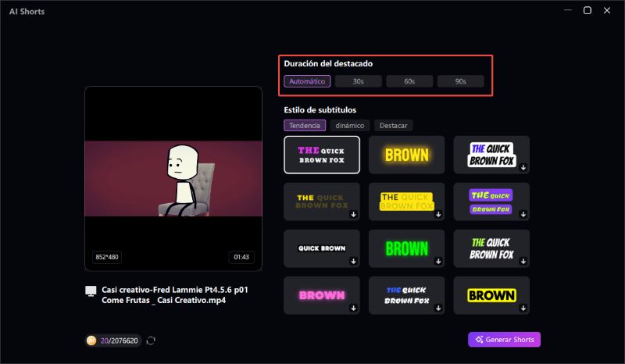The image size is (625, 364).
Task: Download the green neon BROWN subtitle style
Action: (438, 261)
